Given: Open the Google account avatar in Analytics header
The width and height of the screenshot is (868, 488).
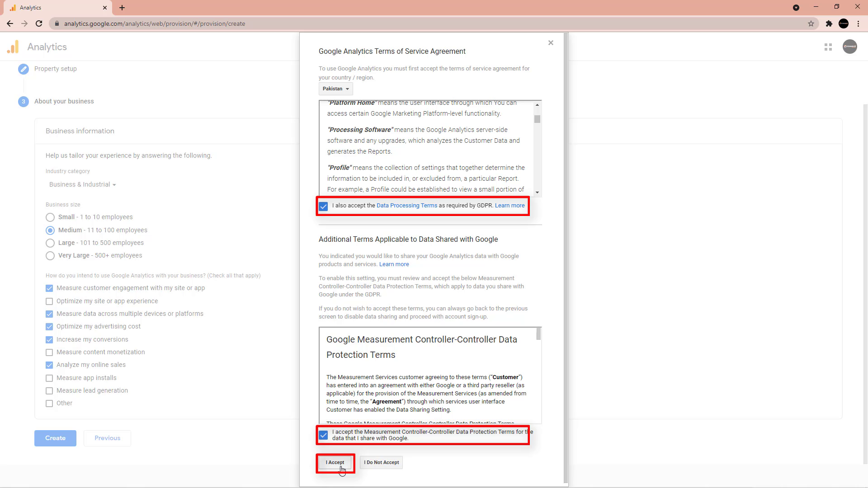Looking at the screenshot, I should click(x=850, y=47).
